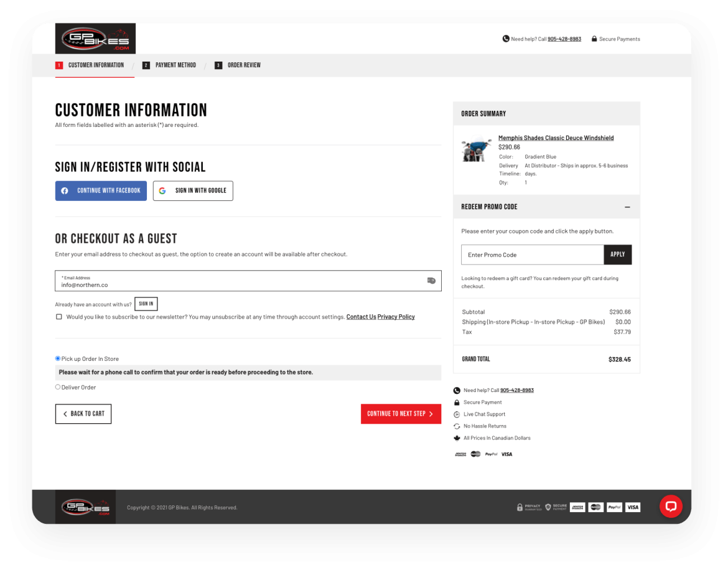This screenshot has height=570, width=728.
Task: Click the PayPal icon under Grand Total
Action: tap(490, 454)
